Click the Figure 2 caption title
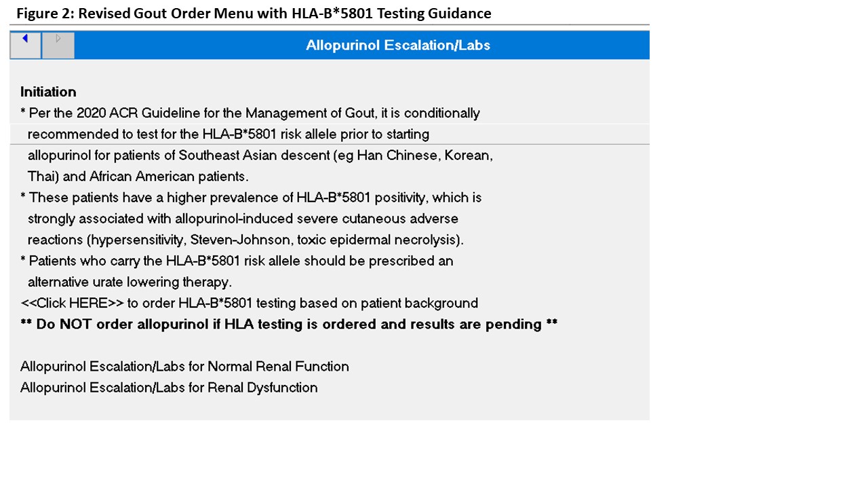Viewport: 868px width, 488px height. [x=254, y=13]
